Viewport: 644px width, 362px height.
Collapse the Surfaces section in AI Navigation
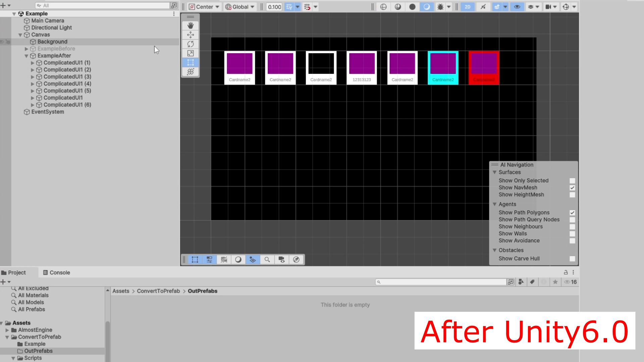click(494, 172)
